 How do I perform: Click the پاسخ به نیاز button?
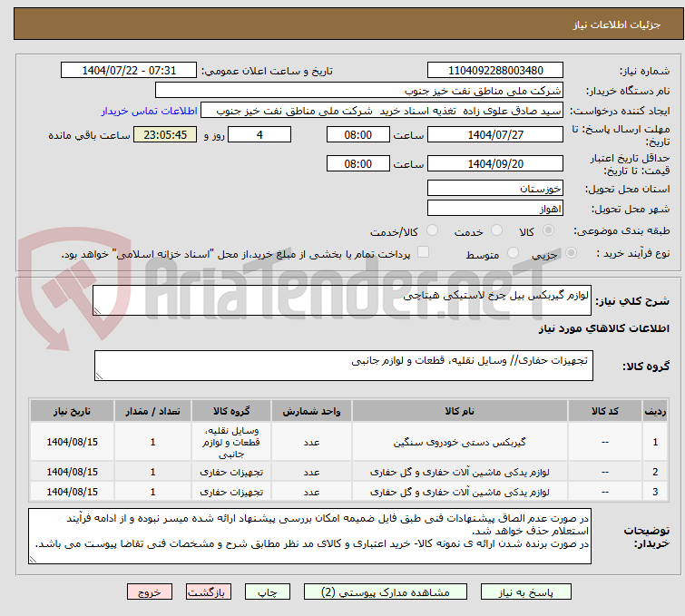pyautogui.click(x=525, y=592)
